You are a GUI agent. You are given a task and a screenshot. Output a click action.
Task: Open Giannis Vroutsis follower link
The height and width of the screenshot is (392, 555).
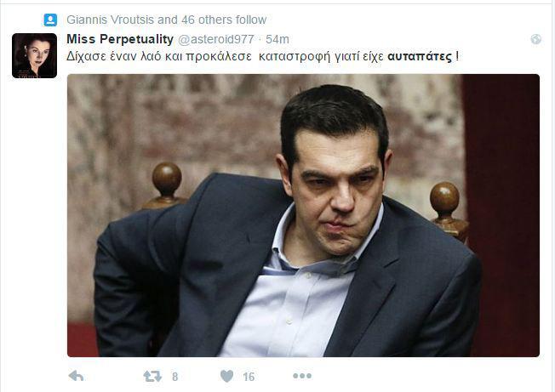[x=111, y=20]
